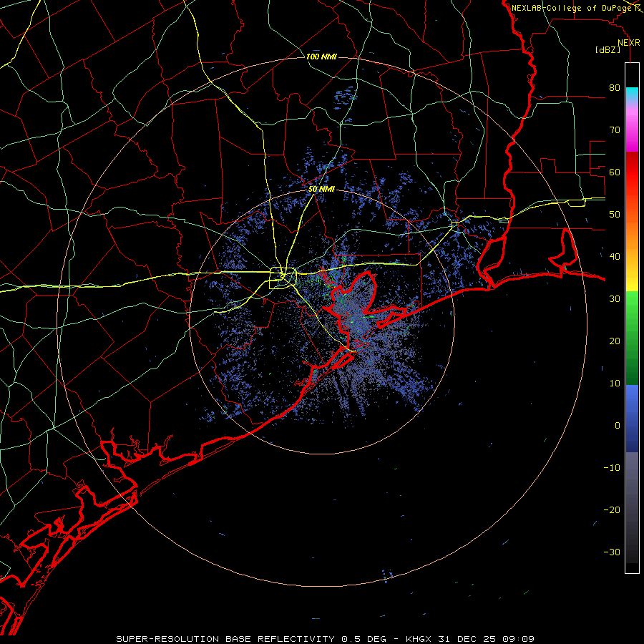Click the KHGX station identifier in the caption
Viewport: 644px width, 644px height.
(419, 639)
